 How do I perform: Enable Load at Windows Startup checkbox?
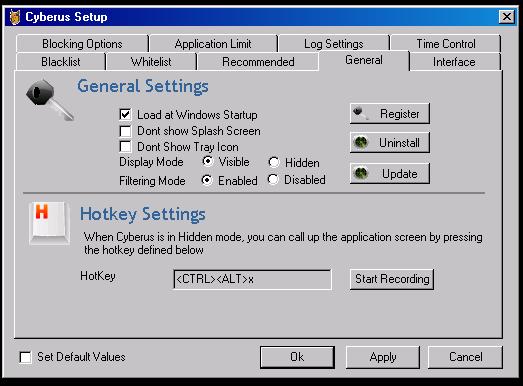pos(125,115)
